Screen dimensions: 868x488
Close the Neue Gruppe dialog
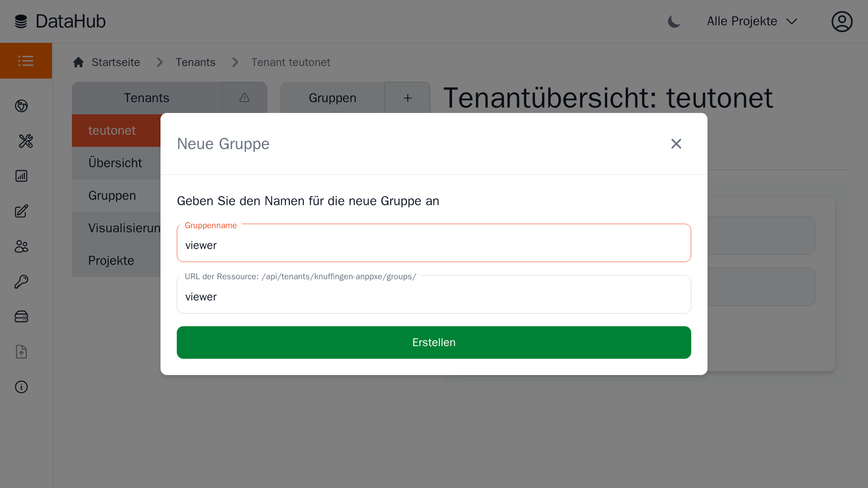click(x=676, y=144)
